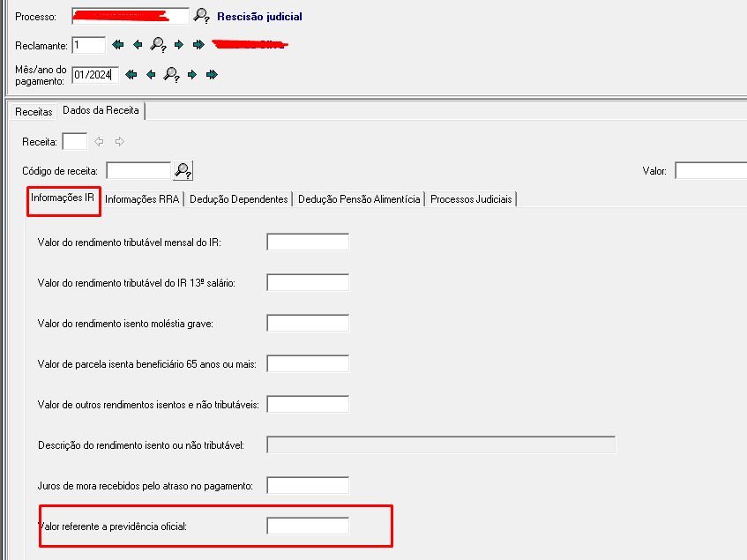Click the Valor referente a previdência oficial field
Screen dimensions: 747x560
pos(308,526)
